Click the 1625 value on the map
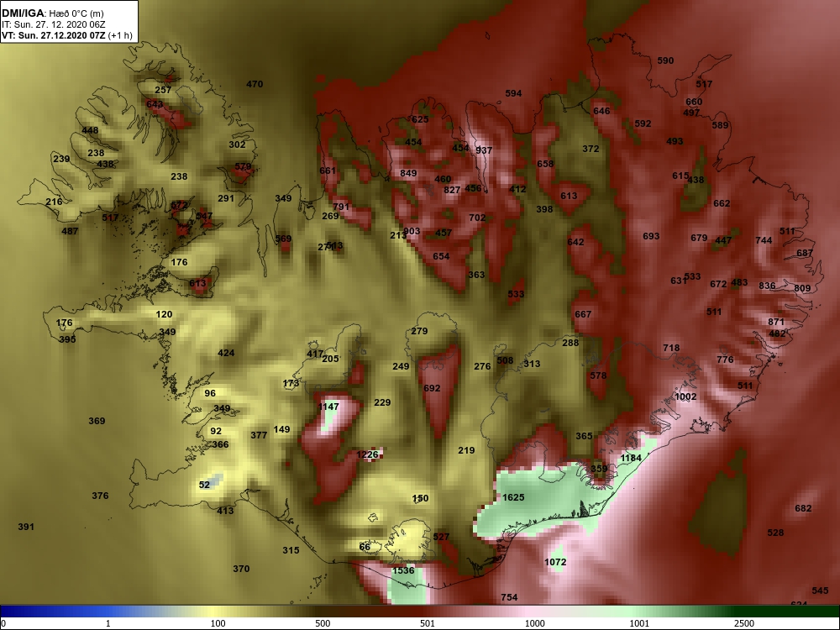 pyautogui.click(x=513, y=497)
